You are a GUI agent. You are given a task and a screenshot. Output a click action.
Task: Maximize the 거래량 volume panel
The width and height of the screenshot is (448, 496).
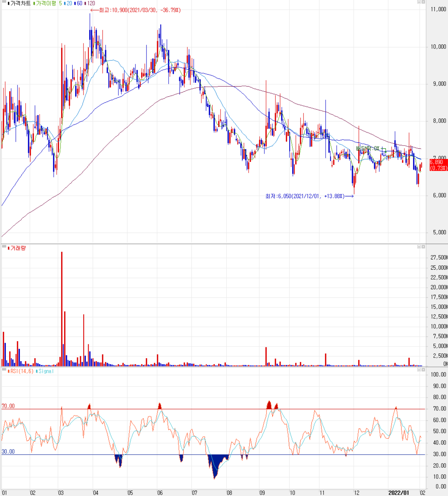tap(419, 247)
